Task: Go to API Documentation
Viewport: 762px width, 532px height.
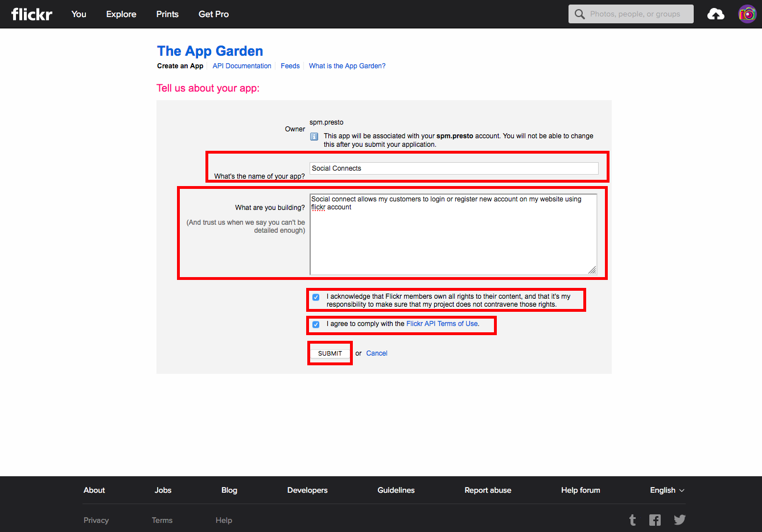Action: point(242,66)
